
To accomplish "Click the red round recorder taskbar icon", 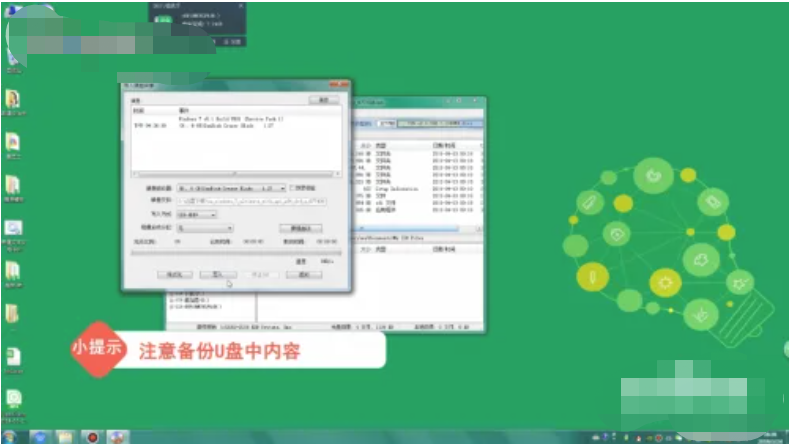I will tap(92, 437).
